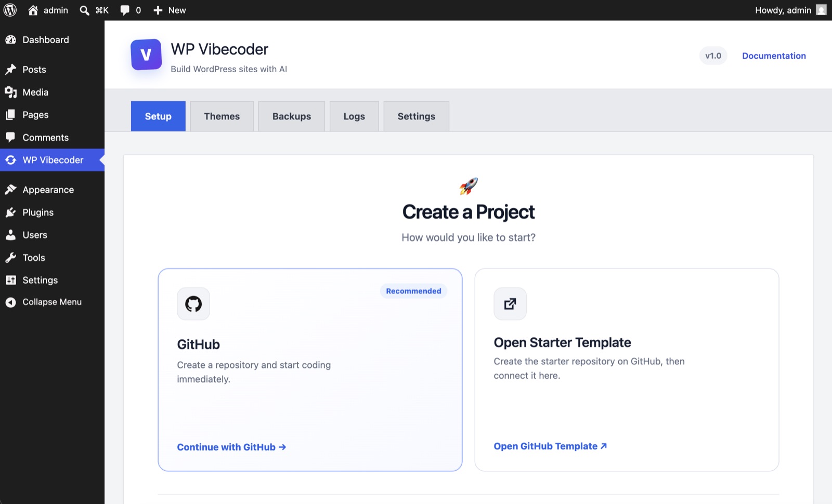Click the Tools wrench icon

(x=11, y=258)
